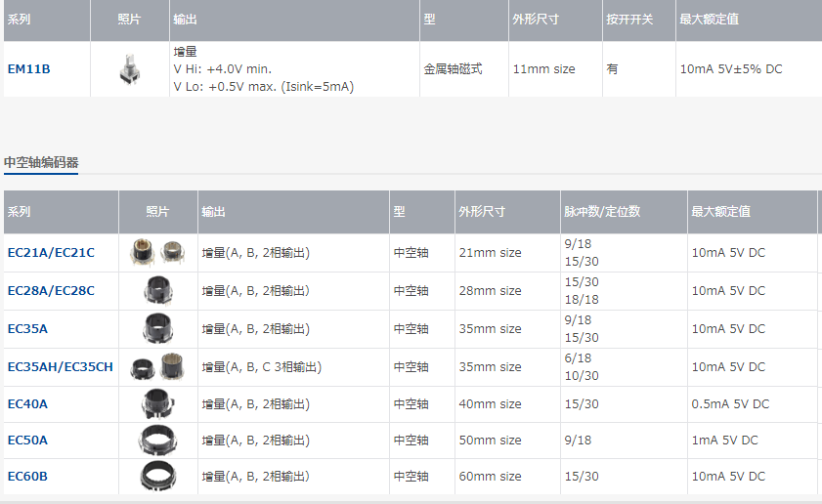Screen dimensions: 822x504
Task: Open the EM11B series link
Action: (28, 69)
